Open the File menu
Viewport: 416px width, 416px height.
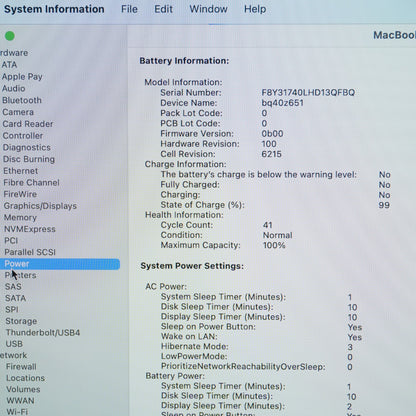(129, 9)
